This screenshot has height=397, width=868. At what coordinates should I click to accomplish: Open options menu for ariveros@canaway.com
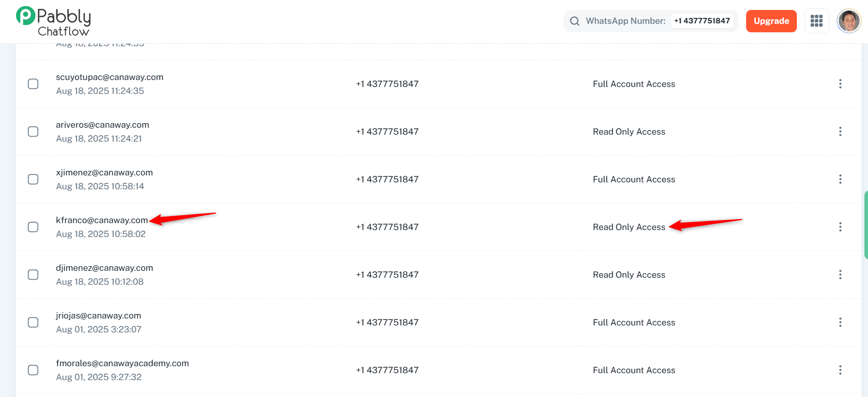pyautogui.click(x=840, y=132)
